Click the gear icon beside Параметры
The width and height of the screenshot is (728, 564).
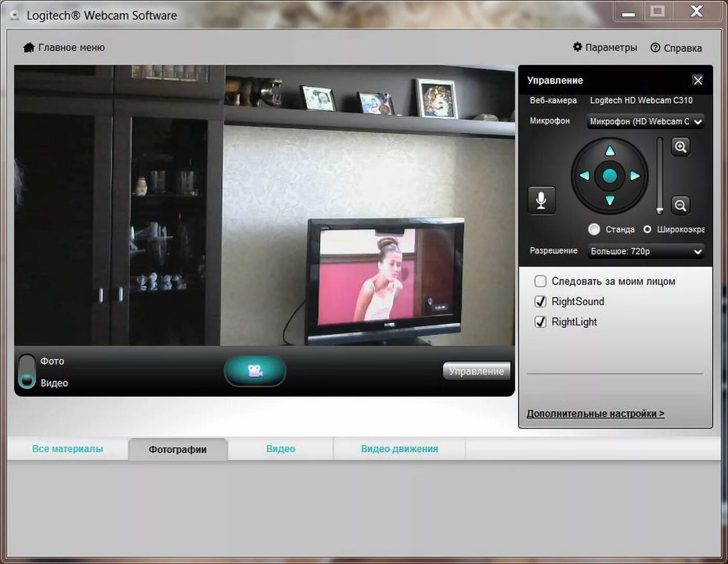click(577, 47)
